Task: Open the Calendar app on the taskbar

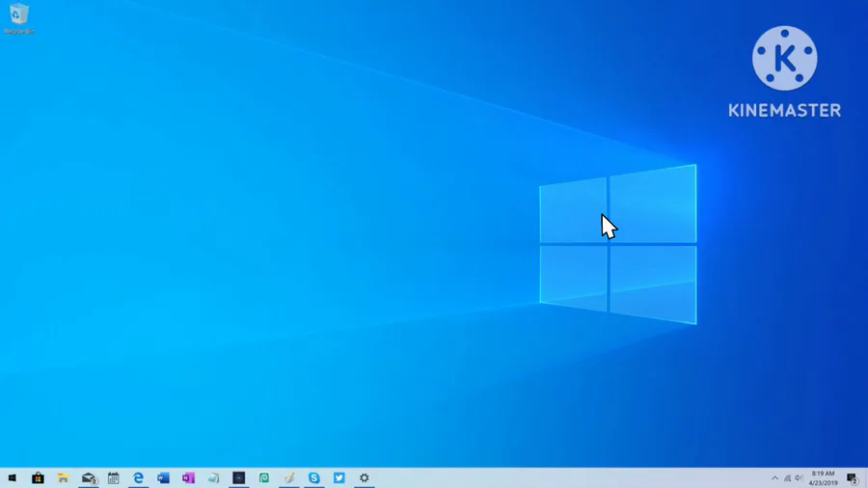Action: (114, 478)
